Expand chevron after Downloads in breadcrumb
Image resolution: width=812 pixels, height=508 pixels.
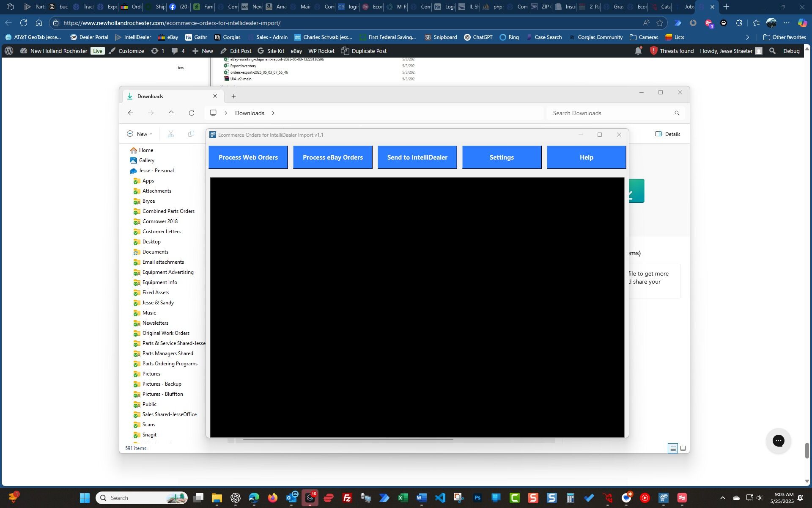pyautogui.click(x=273, y=113)
